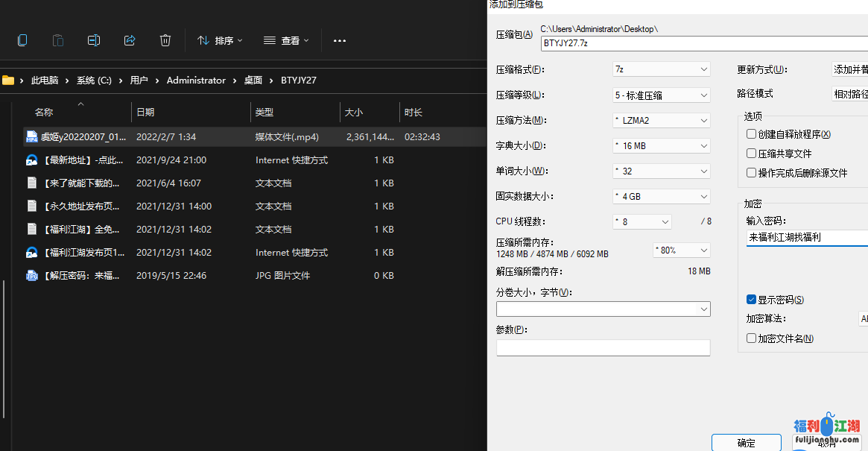Click the 参数 input field
The image size is (868, 451).
pos(603,347)
